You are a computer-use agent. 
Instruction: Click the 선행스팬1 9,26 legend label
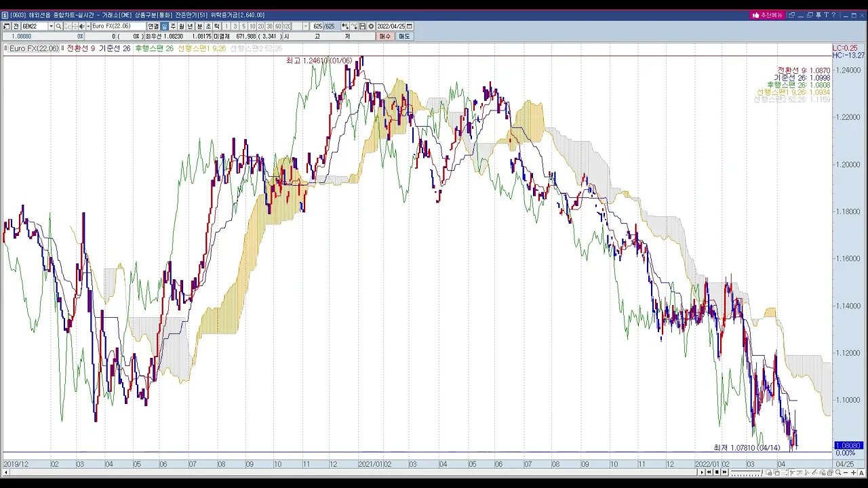click(x=201, y=48)
